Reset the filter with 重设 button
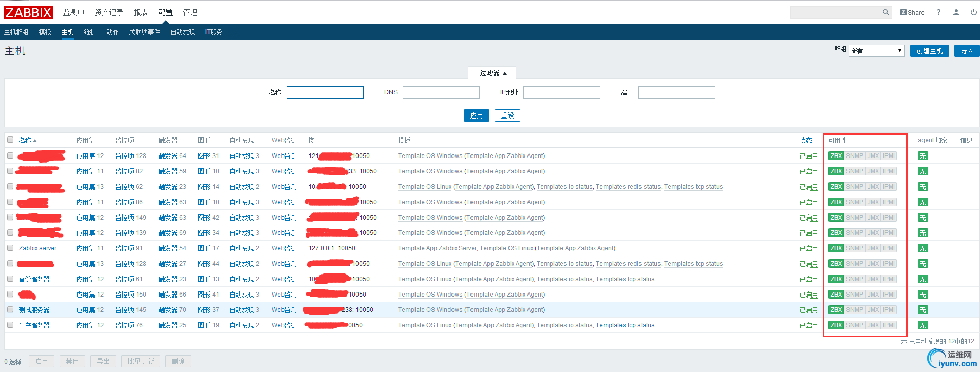This screenshot has height=372, width=980. (507, 115)
